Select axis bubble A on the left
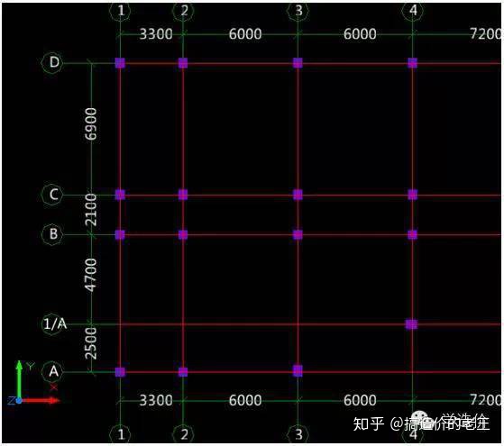 [53, 371]
